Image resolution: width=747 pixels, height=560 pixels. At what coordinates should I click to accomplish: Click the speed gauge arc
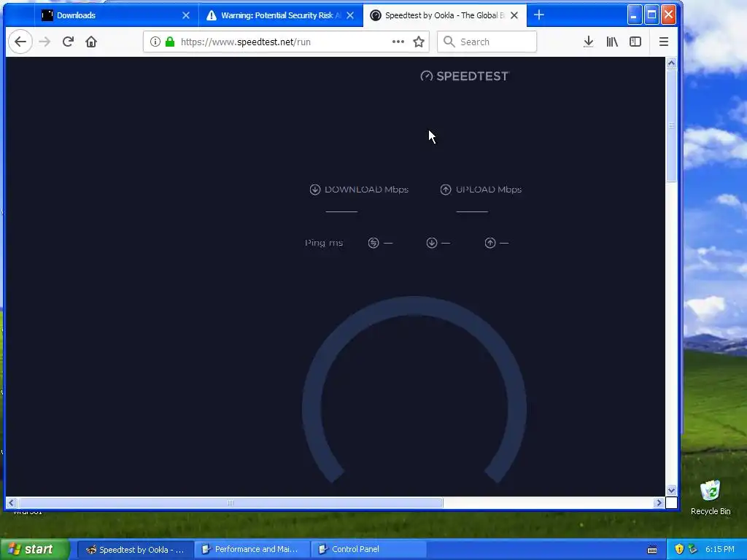(414, 306)
